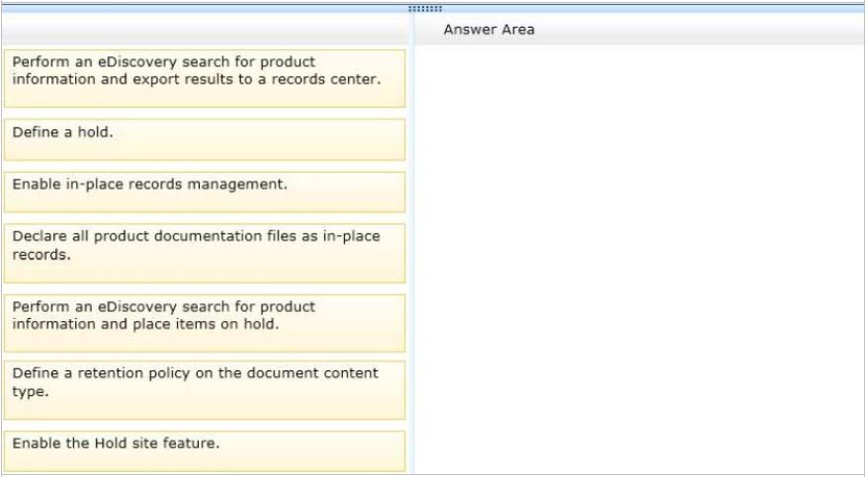The image size is (868, 477).
Task: Select the eDiscovery place items on hold option
Action: pos(204,322)
